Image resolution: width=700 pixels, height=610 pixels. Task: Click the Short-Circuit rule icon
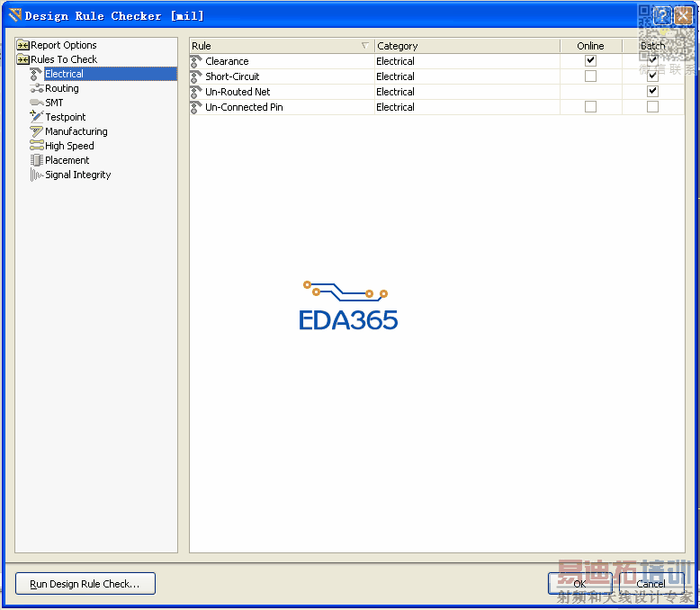[195, 76]
